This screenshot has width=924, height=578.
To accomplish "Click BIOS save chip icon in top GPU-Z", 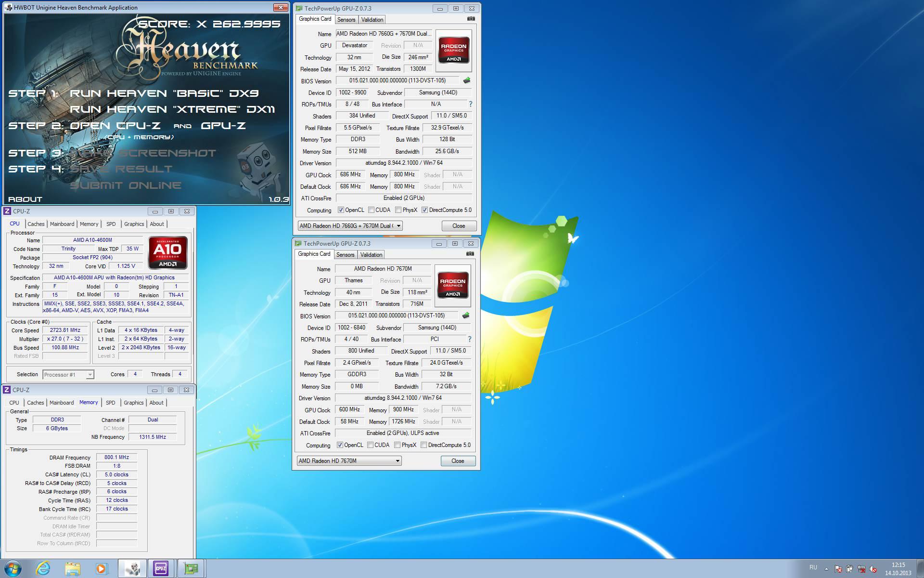I will (x=466, y=80).
